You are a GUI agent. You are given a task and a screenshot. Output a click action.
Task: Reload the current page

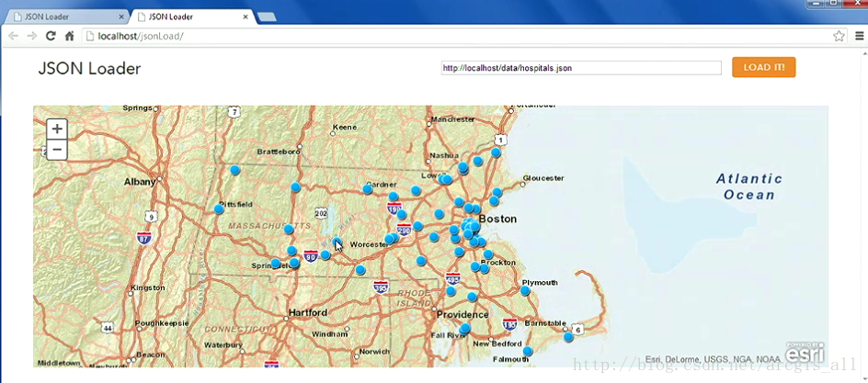[51, 36]
